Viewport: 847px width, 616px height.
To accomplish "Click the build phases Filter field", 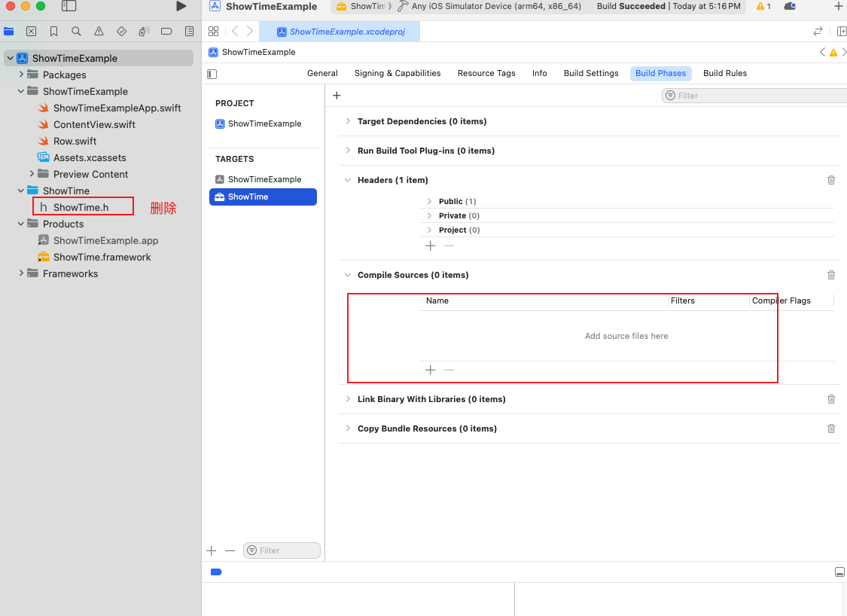I will pos(754,96).
